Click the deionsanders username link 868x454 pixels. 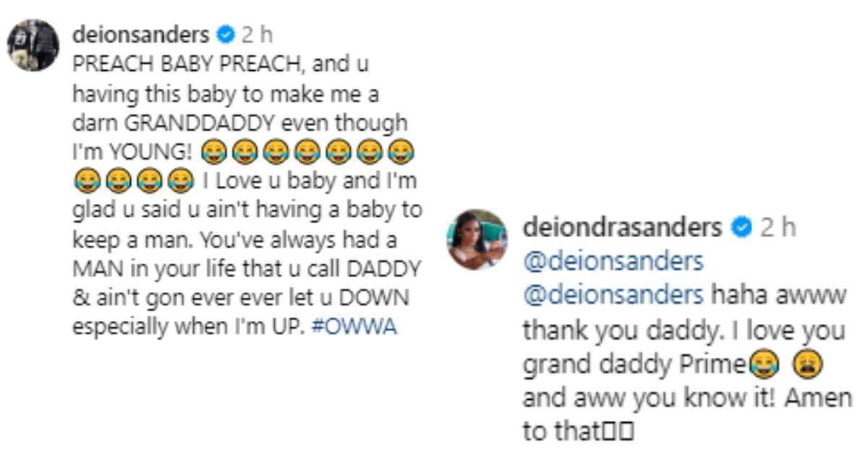pos(141,34)
